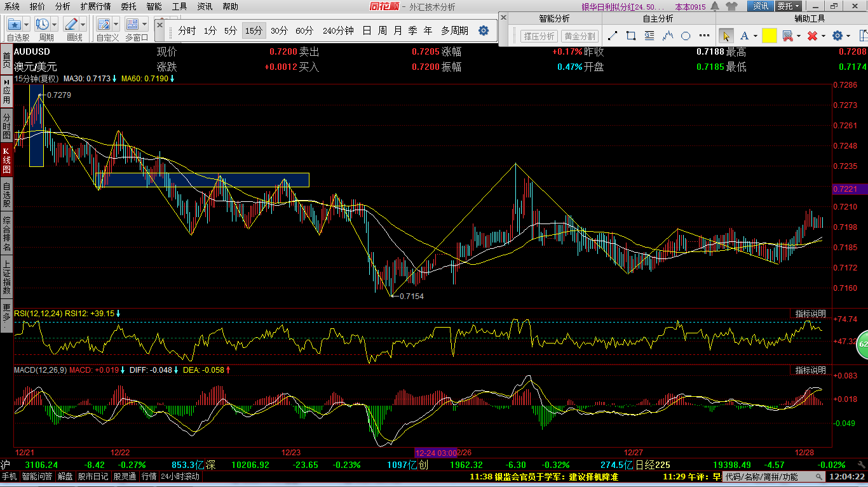Open the 分时图 side tab

pos(6,126)
